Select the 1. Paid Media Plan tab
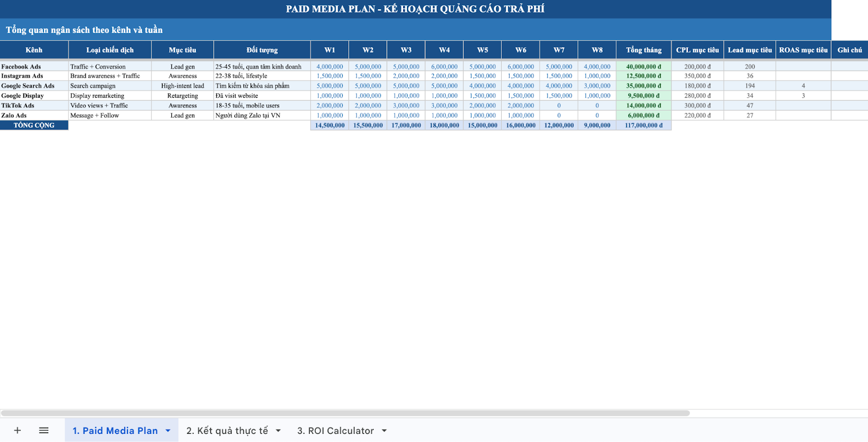The height and width of the screenshot is (442, 868). coord(115,431)
